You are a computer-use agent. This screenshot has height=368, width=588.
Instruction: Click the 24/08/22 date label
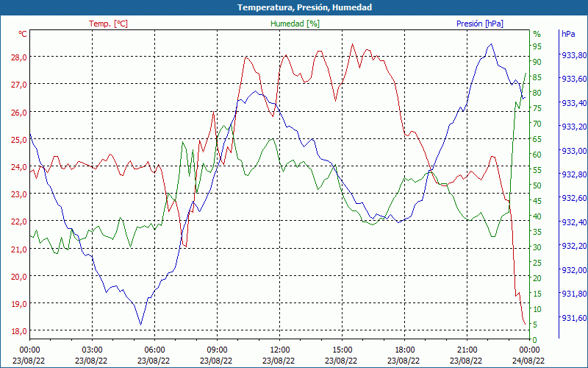pyautogui.click(x=528, y=361)
